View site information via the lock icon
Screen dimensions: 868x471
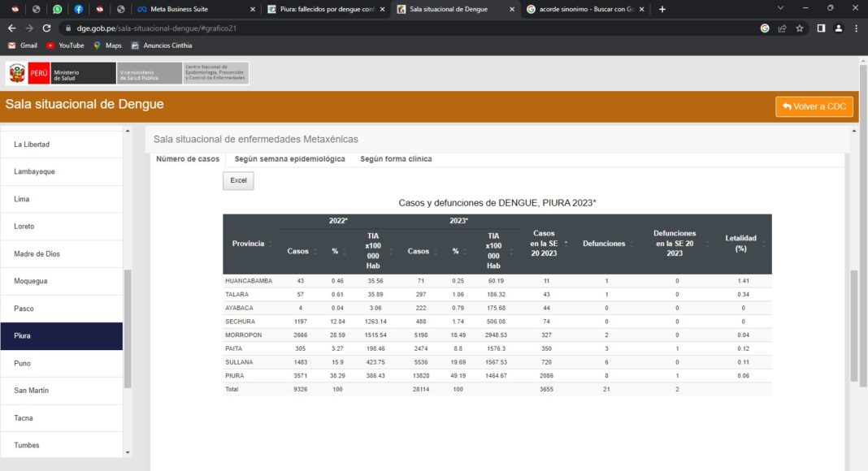click(x=68, y=28)
